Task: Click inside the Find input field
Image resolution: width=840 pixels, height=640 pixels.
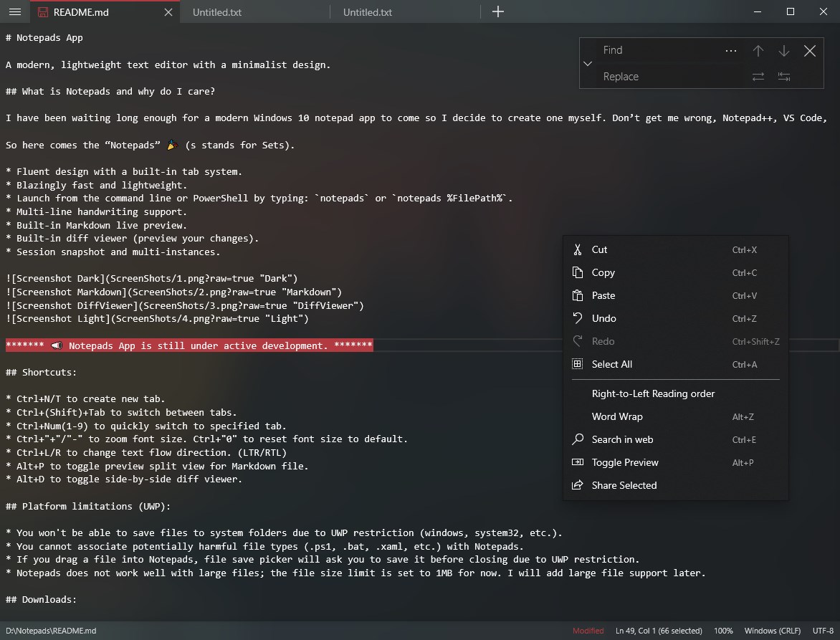Action: point(659,50)
